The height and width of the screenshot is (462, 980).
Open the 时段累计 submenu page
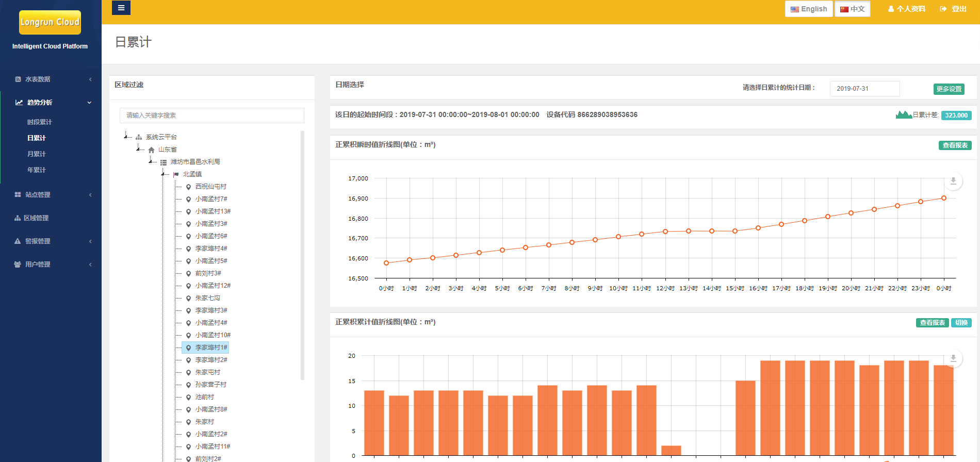tap(40, 122)
